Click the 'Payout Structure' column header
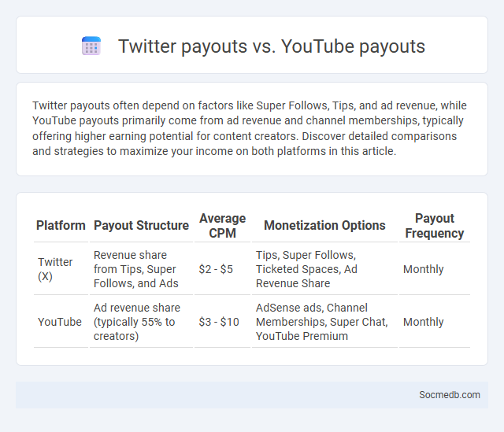The image size is (504, 432). [x=141, y=226]
